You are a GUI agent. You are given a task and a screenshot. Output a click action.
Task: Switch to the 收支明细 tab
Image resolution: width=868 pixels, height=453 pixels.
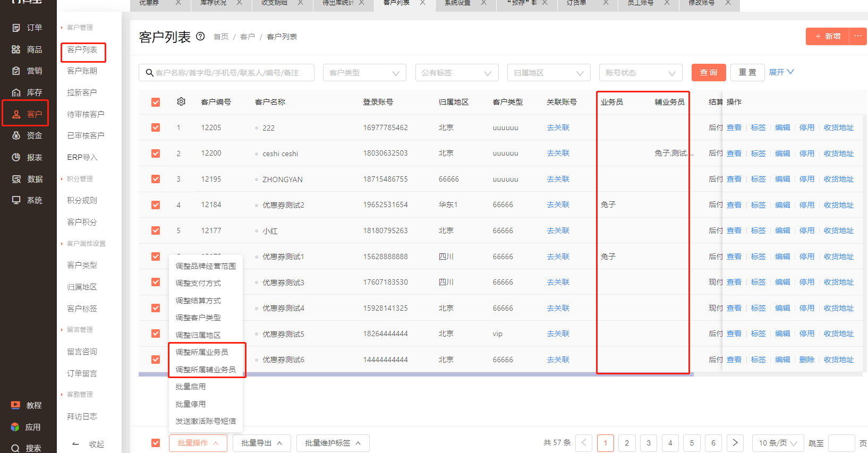(x=274, y=3)
